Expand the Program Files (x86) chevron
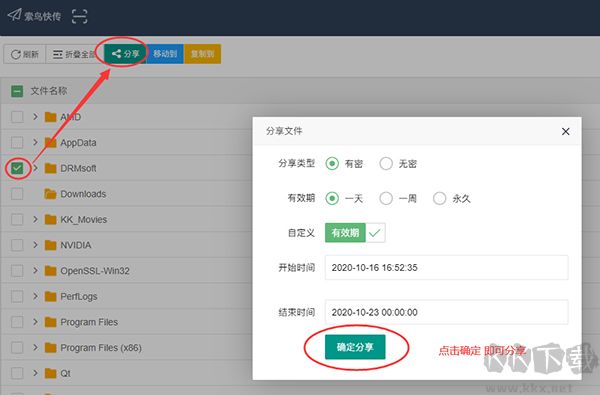This screenshot has height=395, width=600. (x=35, y=347)
